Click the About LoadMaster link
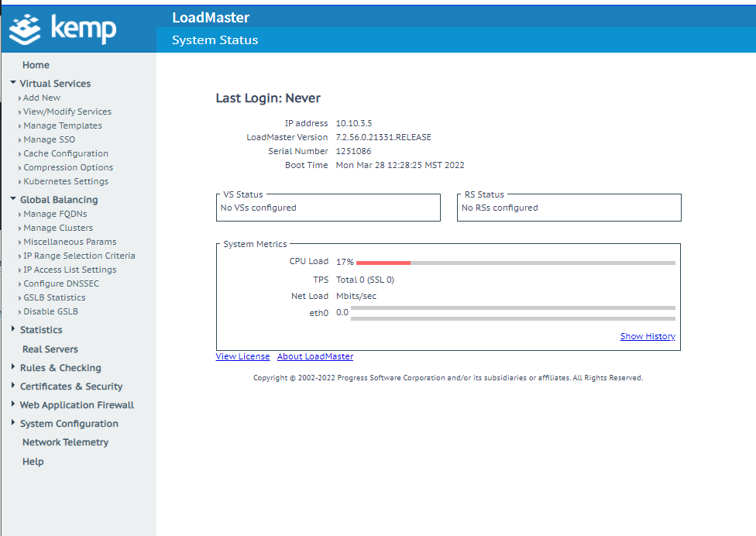This screenshot has height=536, width=756. point(314,357)
